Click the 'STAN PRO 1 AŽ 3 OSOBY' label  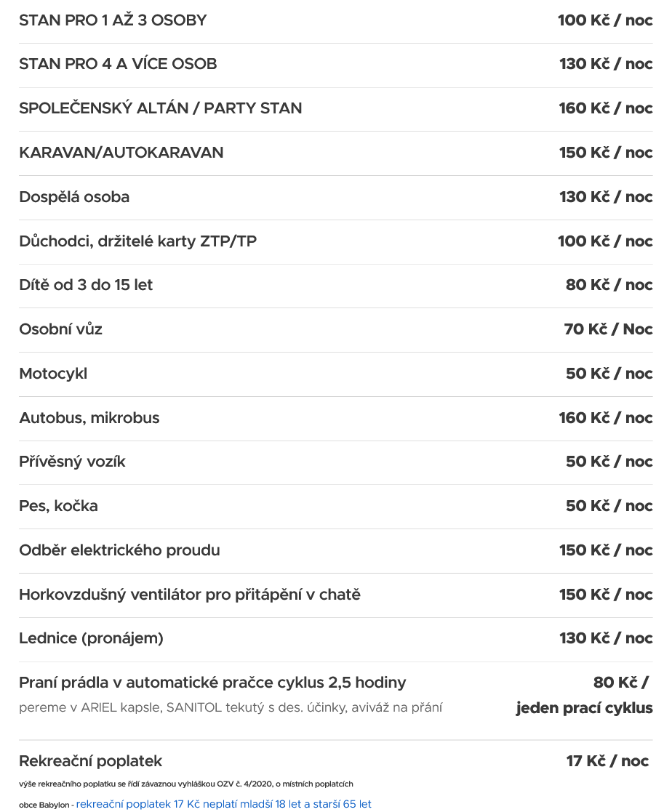[x=113, y=20]
